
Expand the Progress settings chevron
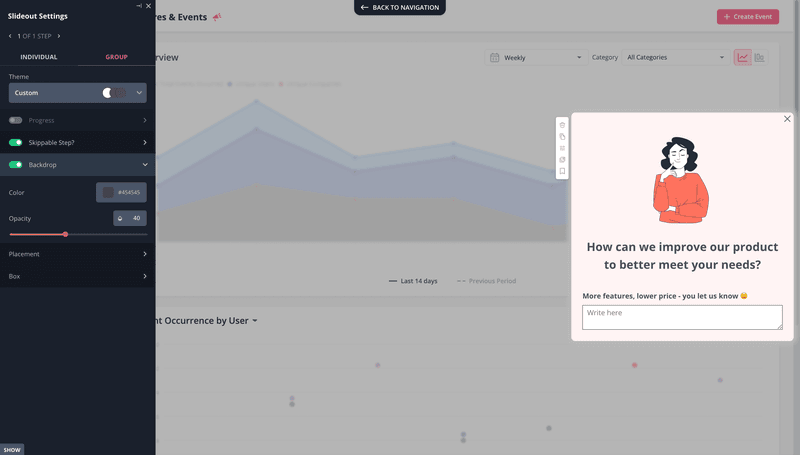145,120
